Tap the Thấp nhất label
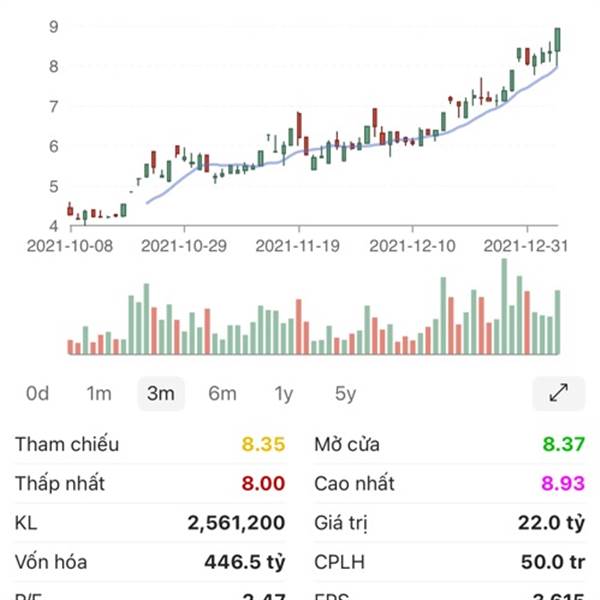 (x=60, y=484)
